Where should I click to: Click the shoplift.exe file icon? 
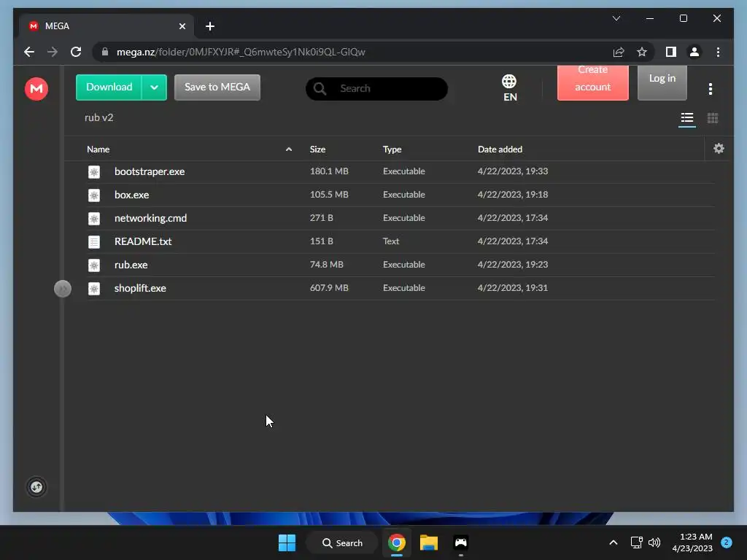[x=94, y=288]
